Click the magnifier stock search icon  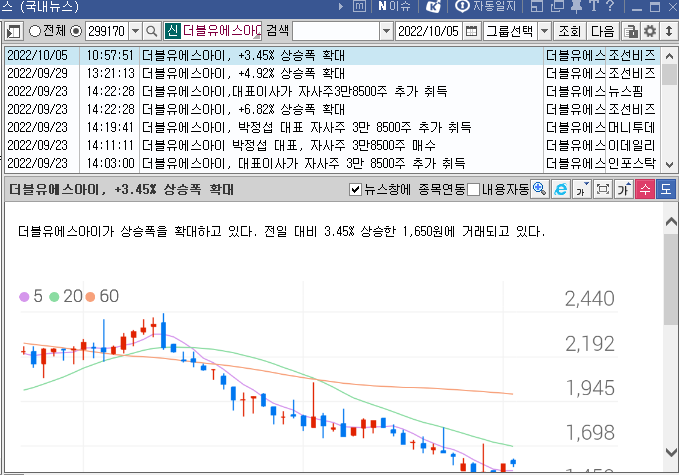tap(152, 31)
